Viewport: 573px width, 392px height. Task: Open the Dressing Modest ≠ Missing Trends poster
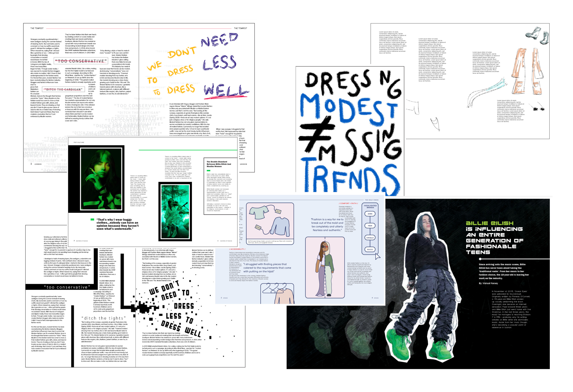click(350, 131)
